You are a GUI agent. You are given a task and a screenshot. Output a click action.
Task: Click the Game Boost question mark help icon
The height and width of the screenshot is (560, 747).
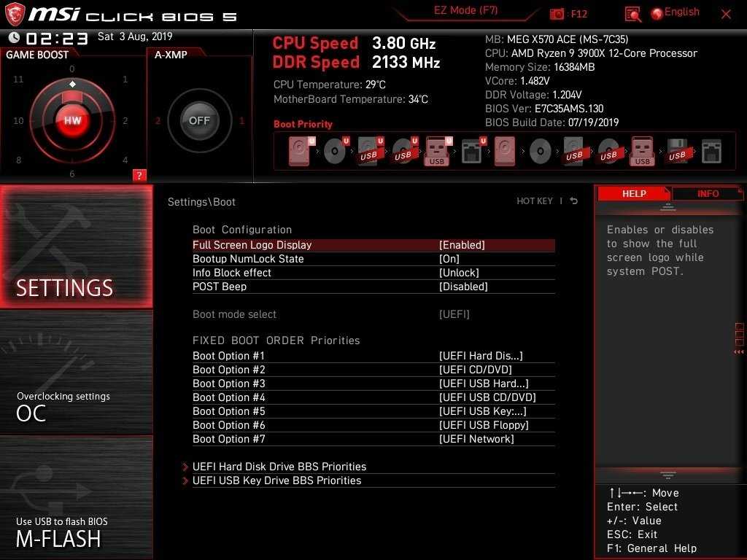pyautogui.click(x=139, y=175)
